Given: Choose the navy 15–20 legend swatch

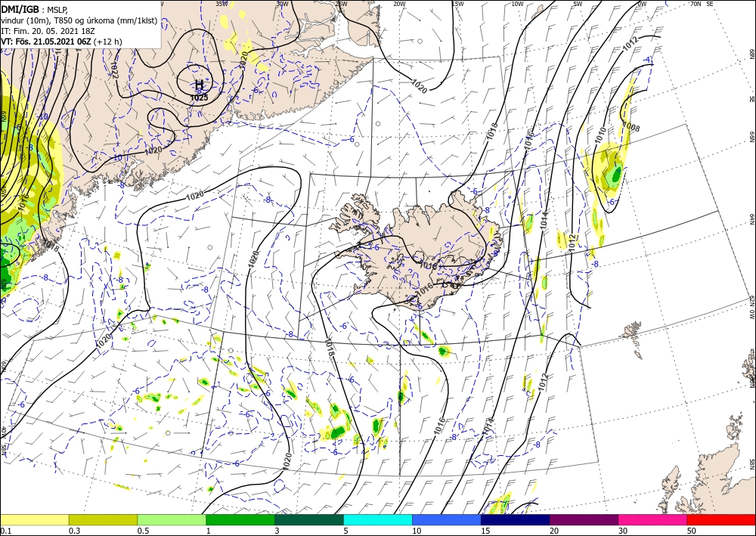Looking at the screenshot, I should pos(516,519).
